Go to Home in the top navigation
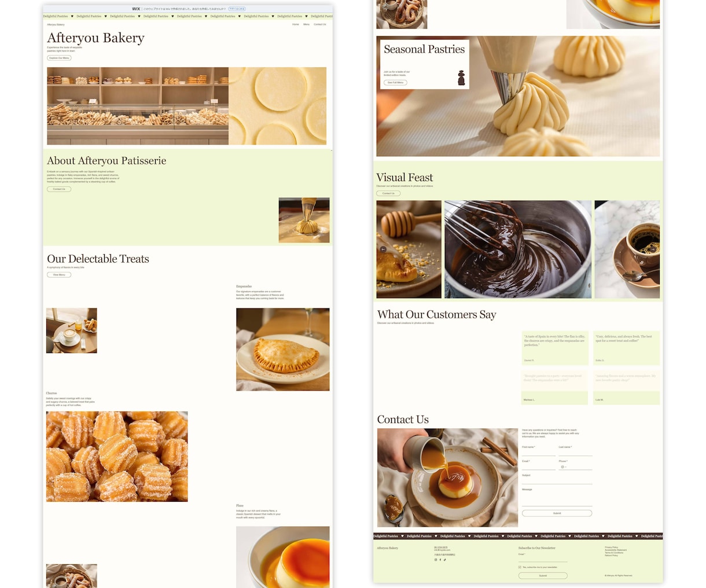Image resolution: width=706 pixels, height=588 pixels. pos(296,24)
